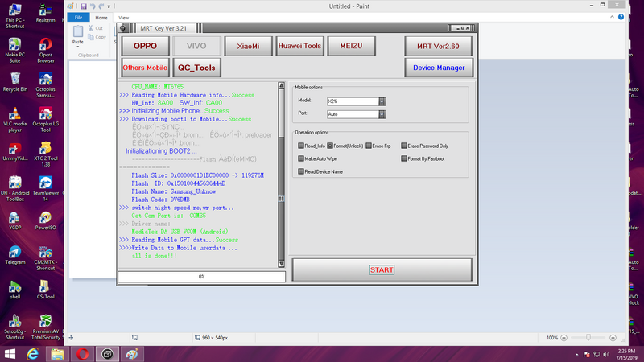Toggle the Format(Unlock) checkbox
This screenshot has width=644, height=362.
[x=330, y=146]
